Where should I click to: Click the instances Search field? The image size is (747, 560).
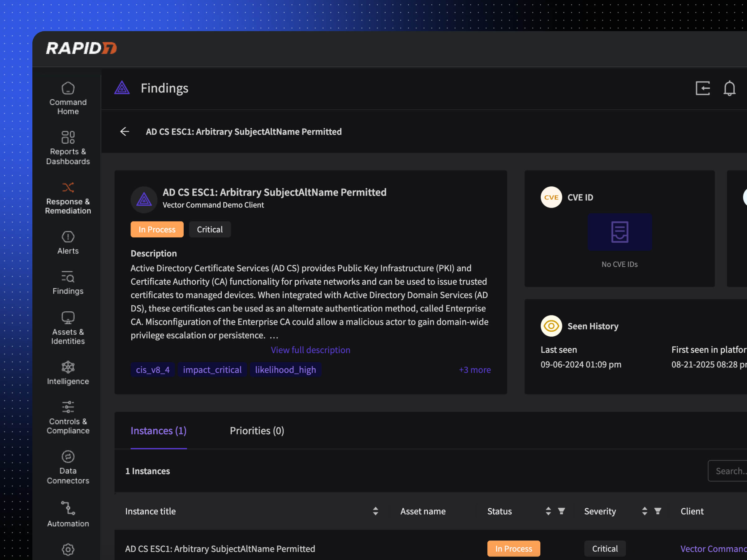click(x=730, y=471)
